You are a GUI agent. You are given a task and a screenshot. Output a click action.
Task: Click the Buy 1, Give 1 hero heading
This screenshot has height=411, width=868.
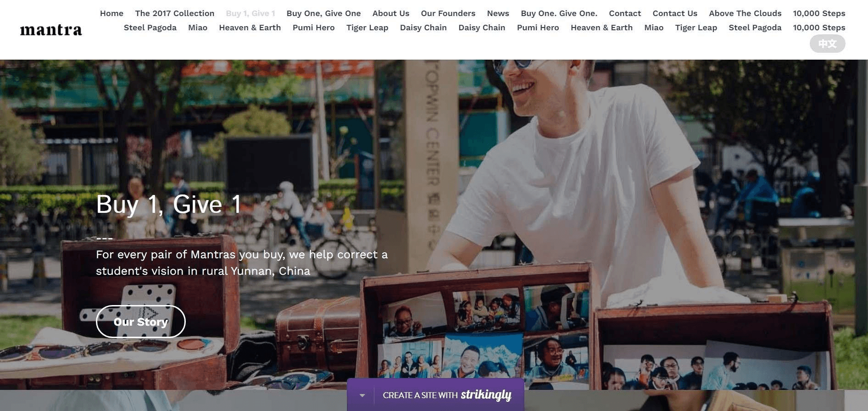168,204
